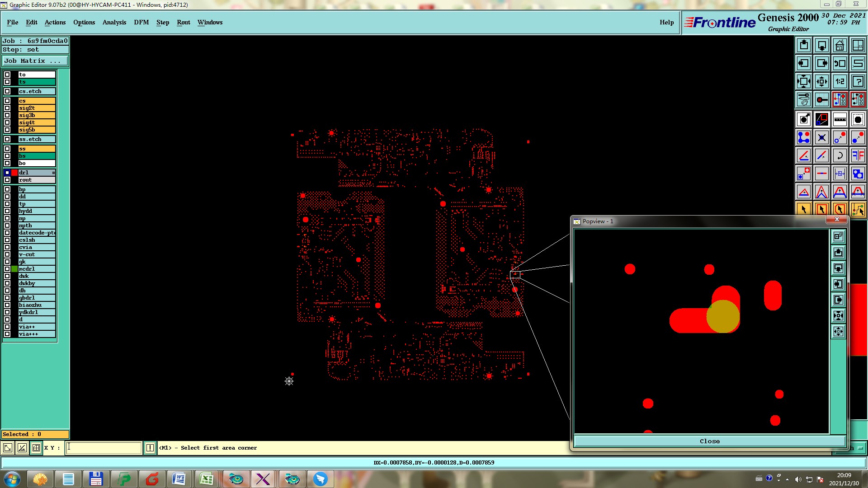The image size is (868, 488).
Task: Click the red color swatch on drl layer
Action: click(x=14, y=173)
